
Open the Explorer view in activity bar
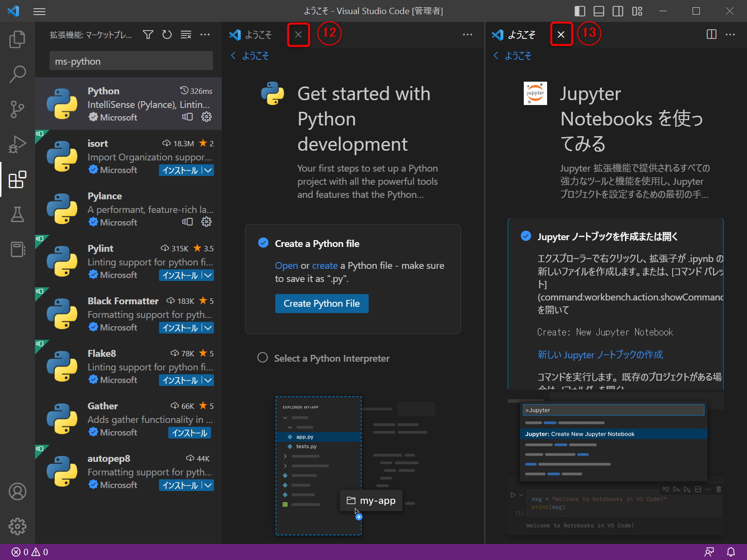pos(18,39)
